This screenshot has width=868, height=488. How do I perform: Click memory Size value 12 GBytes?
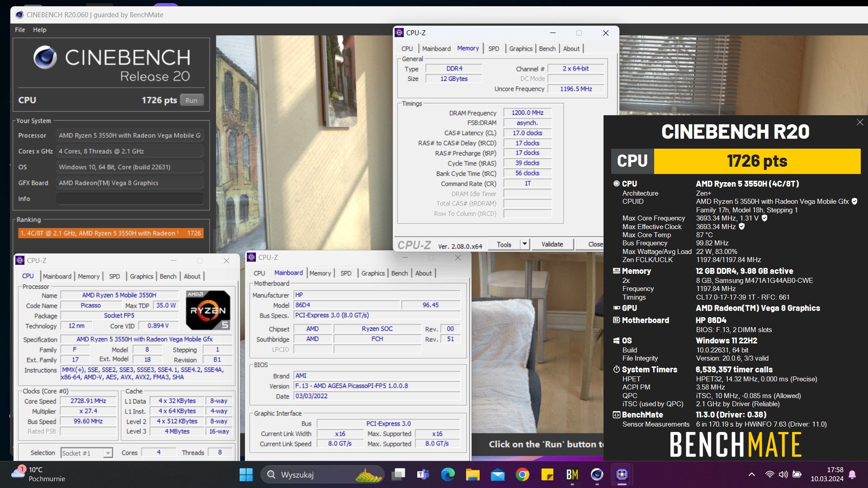[454, 79]
